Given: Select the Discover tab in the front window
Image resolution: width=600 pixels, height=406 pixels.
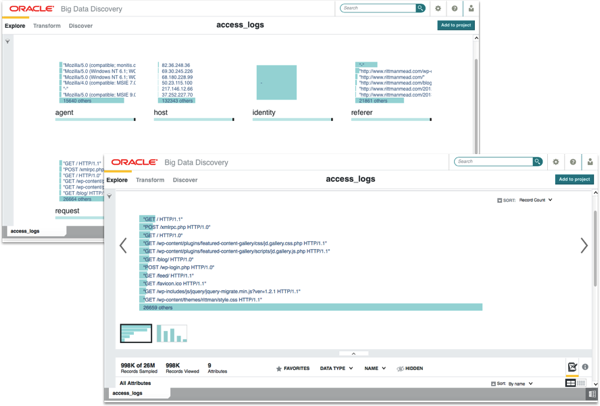Looking at the screenshot, I should pos(185,180).
